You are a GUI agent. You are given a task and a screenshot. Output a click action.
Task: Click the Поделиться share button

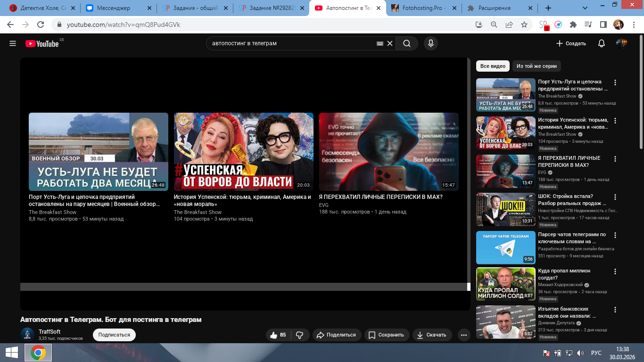click(337, 335)
